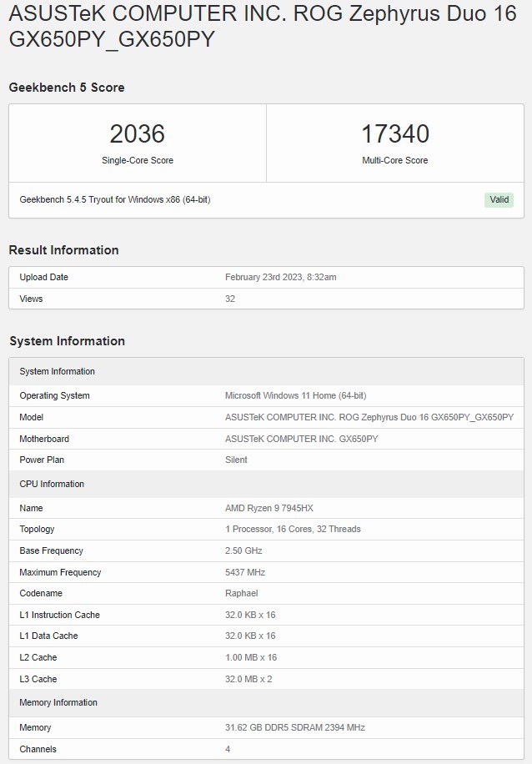Viewport: 532px width, 764px height.
Task: Select the Model value GX650PY_GX650PY
Action: (369, 417)
